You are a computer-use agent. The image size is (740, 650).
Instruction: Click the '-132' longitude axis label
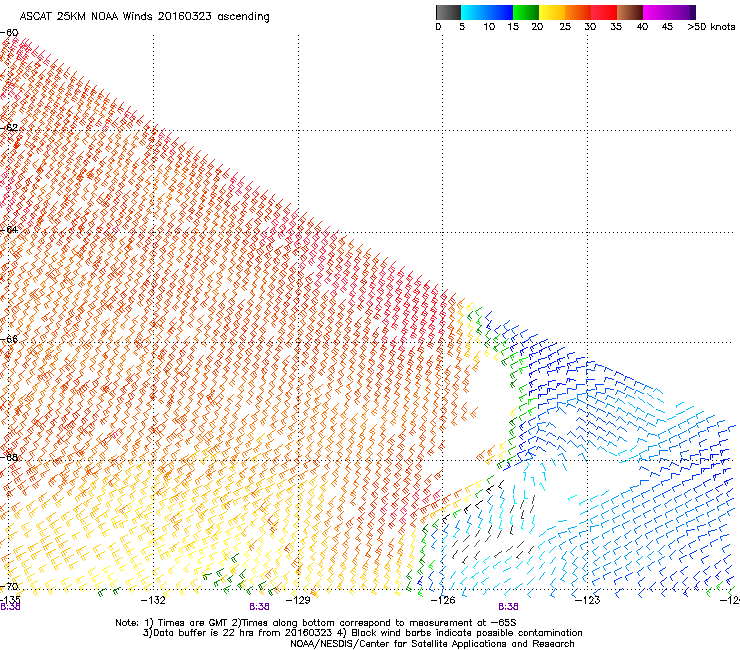153,600
